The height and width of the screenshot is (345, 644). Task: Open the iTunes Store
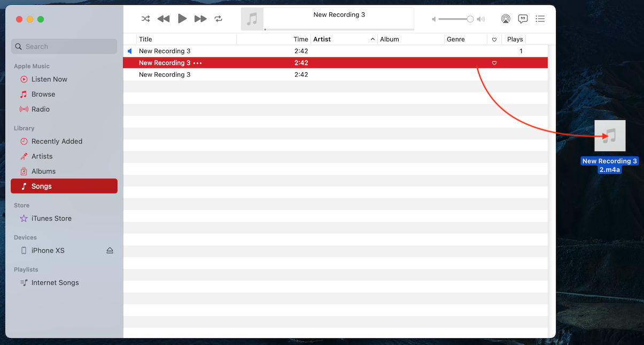(x=51, y=218)
